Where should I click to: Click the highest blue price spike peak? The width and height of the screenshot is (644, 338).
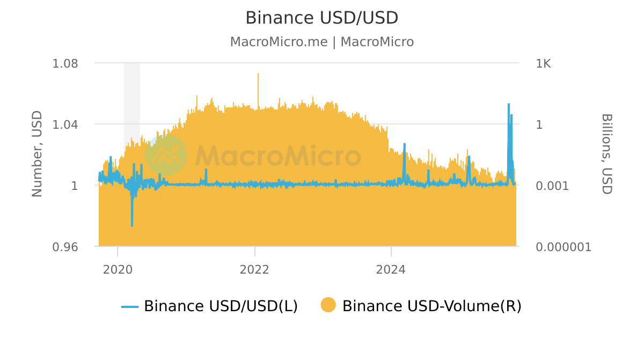click(508, 105)
